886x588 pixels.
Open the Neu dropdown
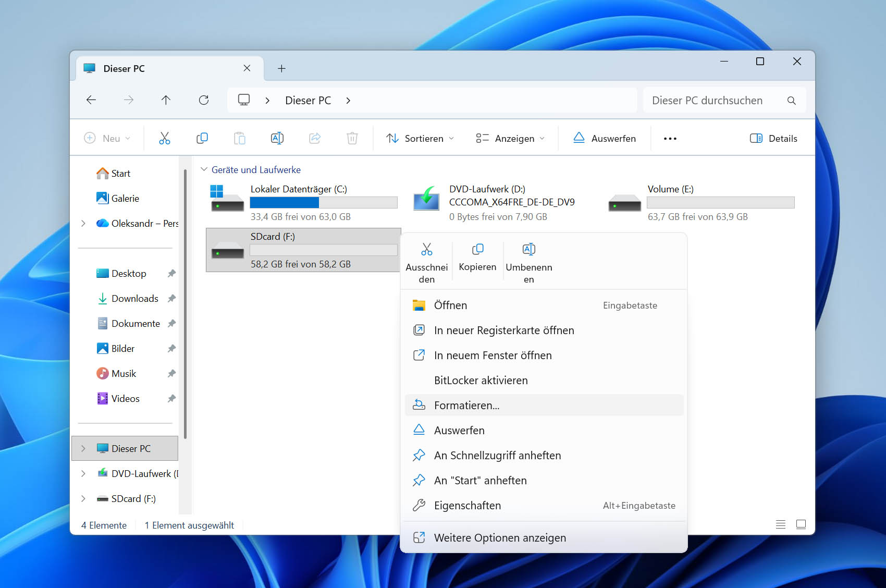107,138
